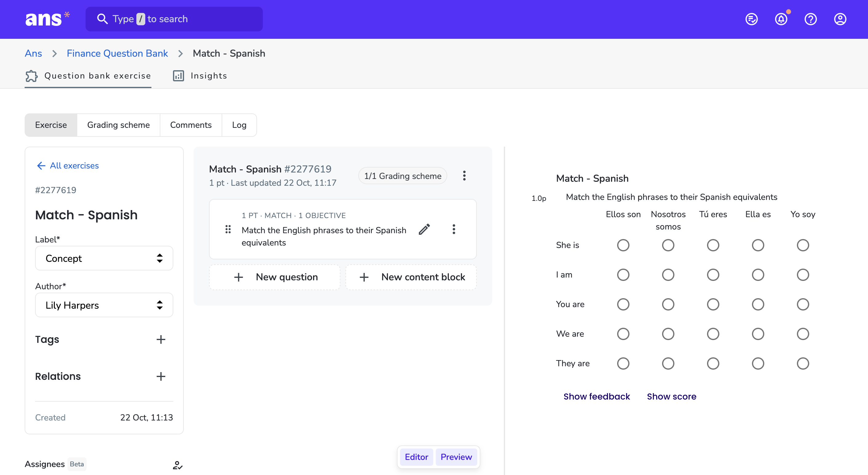
Task: Click Show feedback
Action: (597, 396)
